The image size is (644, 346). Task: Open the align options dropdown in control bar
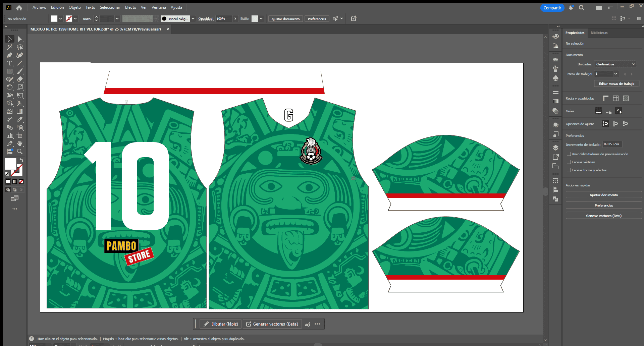341,18
